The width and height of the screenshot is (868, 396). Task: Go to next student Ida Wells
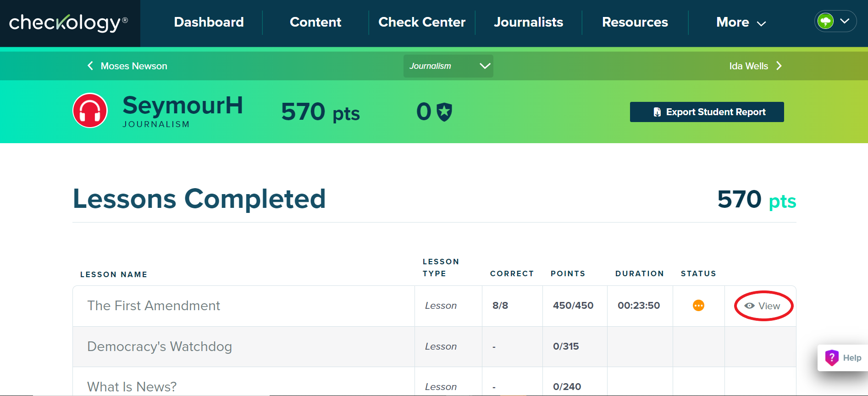coord(755,66)
